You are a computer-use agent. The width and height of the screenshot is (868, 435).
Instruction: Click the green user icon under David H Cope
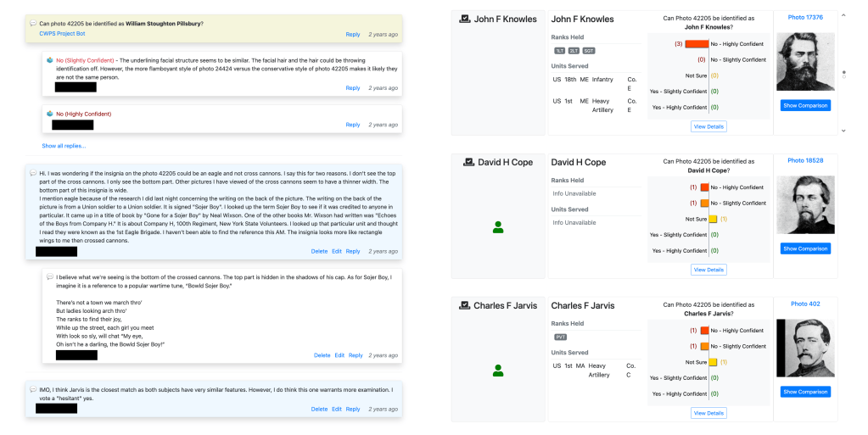(x=498, y=227)
